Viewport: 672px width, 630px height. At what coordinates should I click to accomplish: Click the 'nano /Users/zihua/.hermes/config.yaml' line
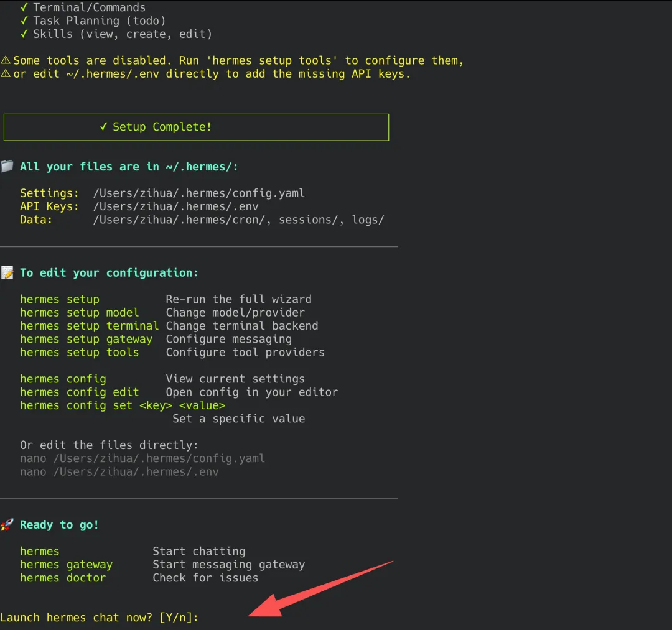coord(142,459)
